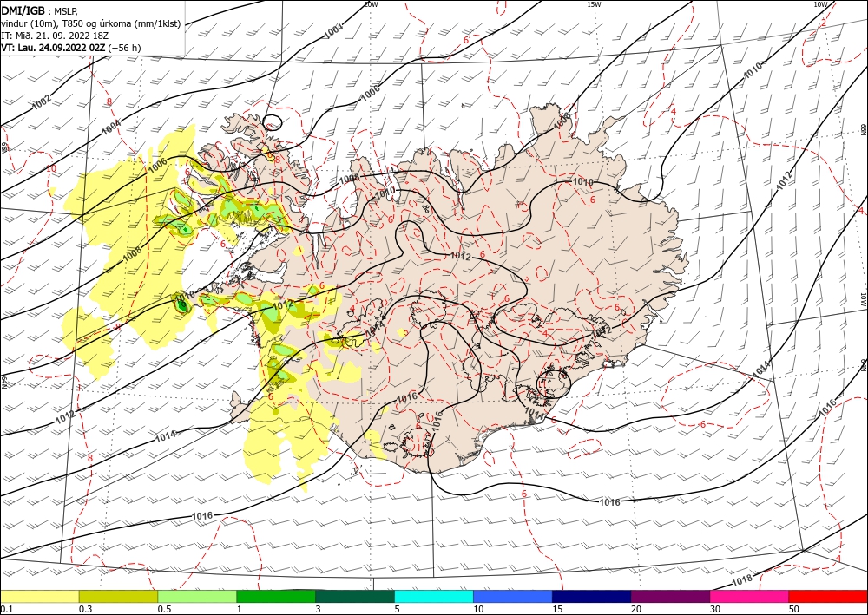This screenshot has height=615, width=868.
Task: Click the red '2' isotherm label in top-right corner
Action: [824, 23]
